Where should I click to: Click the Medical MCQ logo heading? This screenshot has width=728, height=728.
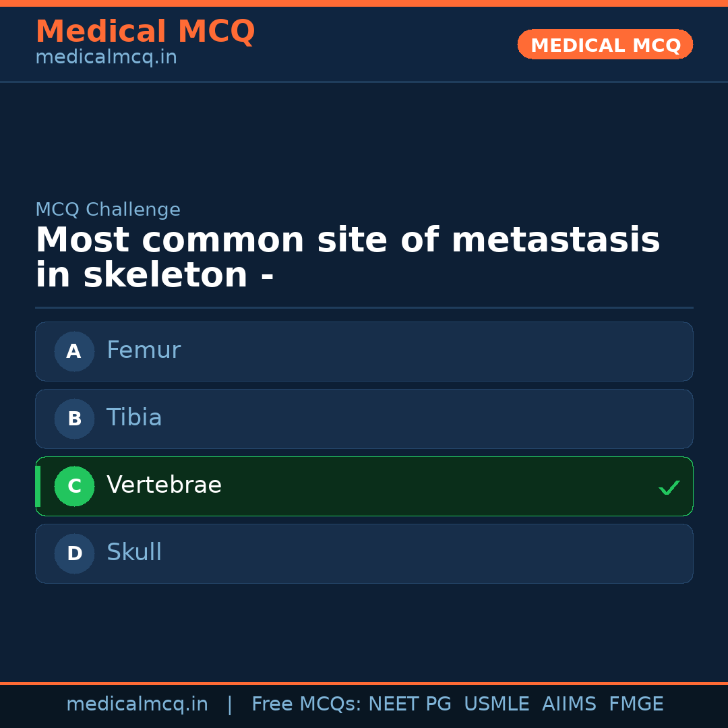tap(145, 32)
